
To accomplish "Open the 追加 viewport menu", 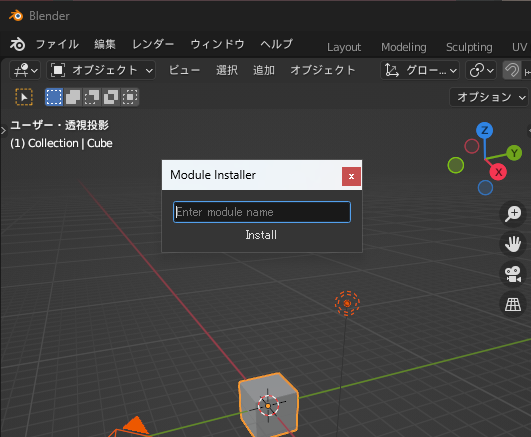I will coord(264,70).
